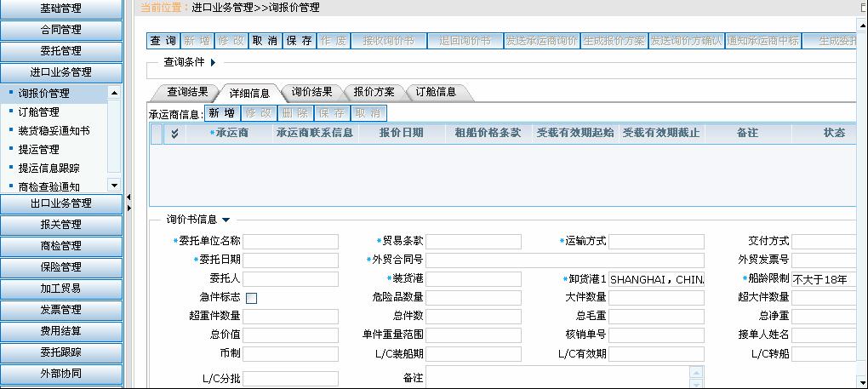Expand the sidebar with the right arrow splitter

129,208
